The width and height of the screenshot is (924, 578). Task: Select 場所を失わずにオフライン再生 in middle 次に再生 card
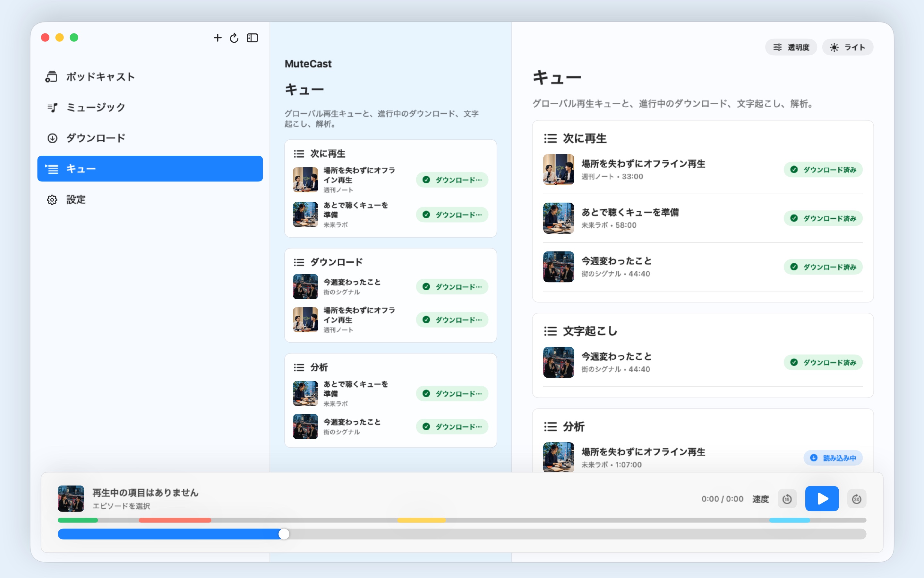[390, 180]
